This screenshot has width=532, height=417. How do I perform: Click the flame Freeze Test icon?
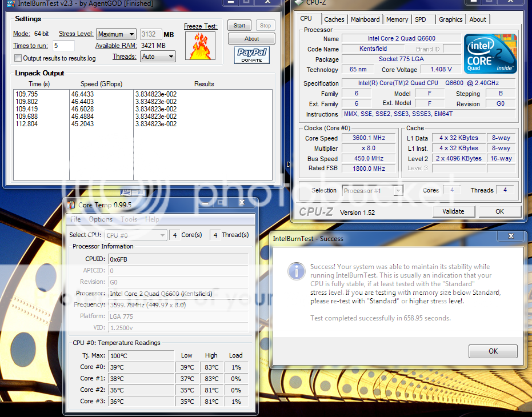click(201, 46)
